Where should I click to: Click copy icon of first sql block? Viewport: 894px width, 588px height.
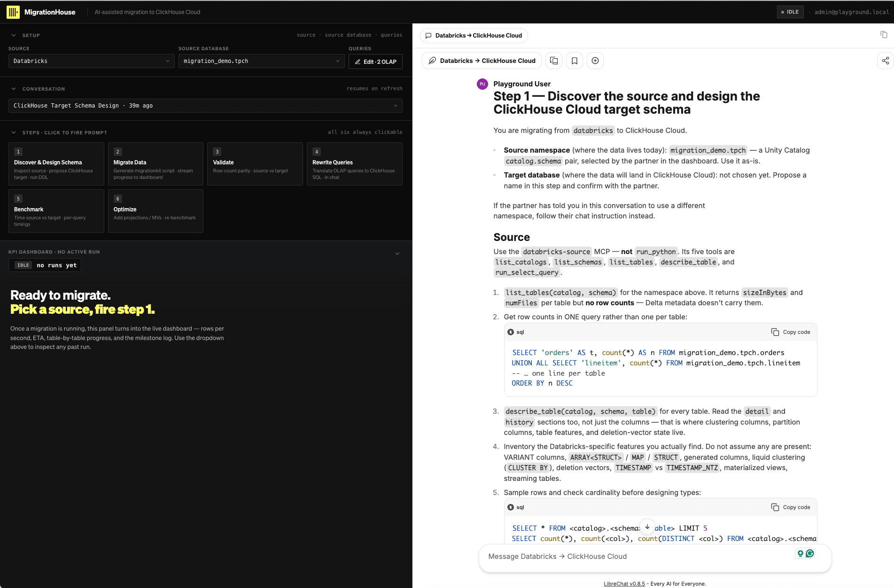click(x=775, y=332)
